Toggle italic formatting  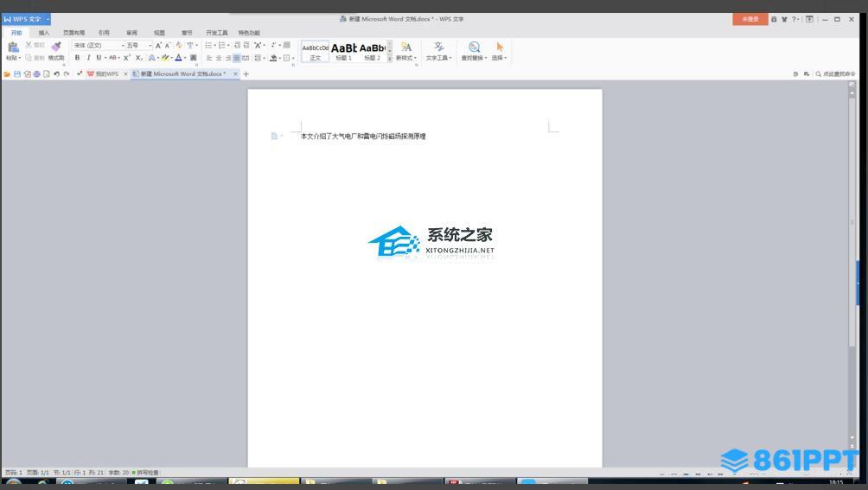tap(88, 58)
